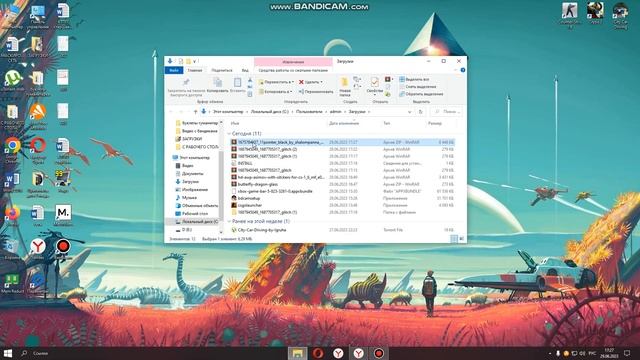The image size is (640, 360).
Task: Click Этот компьютер in the address path
Action: (x=228, y=111)
